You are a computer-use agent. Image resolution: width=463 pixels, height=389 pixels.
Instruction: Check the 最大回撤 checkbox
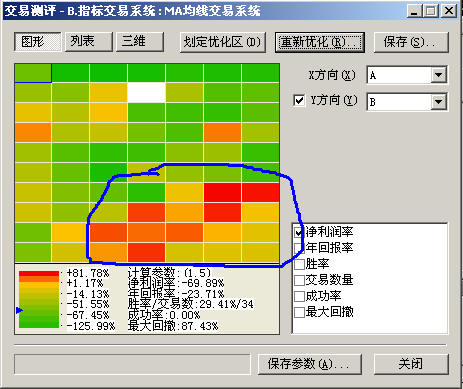click(x=299, y=312)
